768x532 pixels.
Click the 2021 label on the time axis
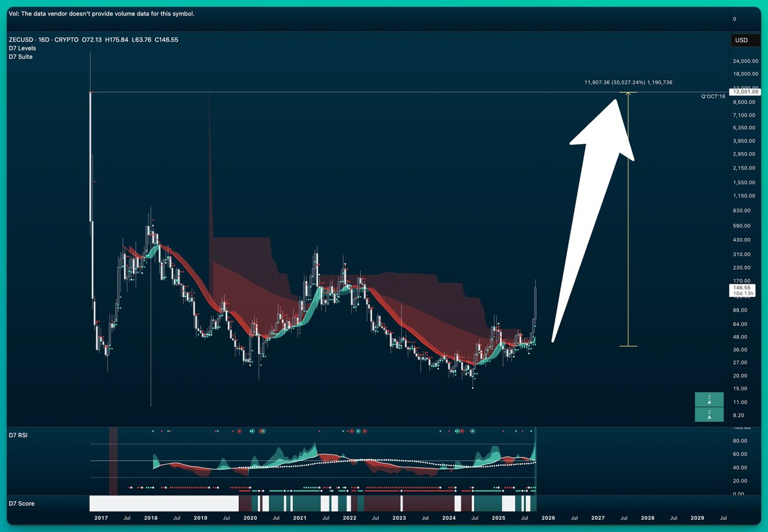tap(300, 517)
